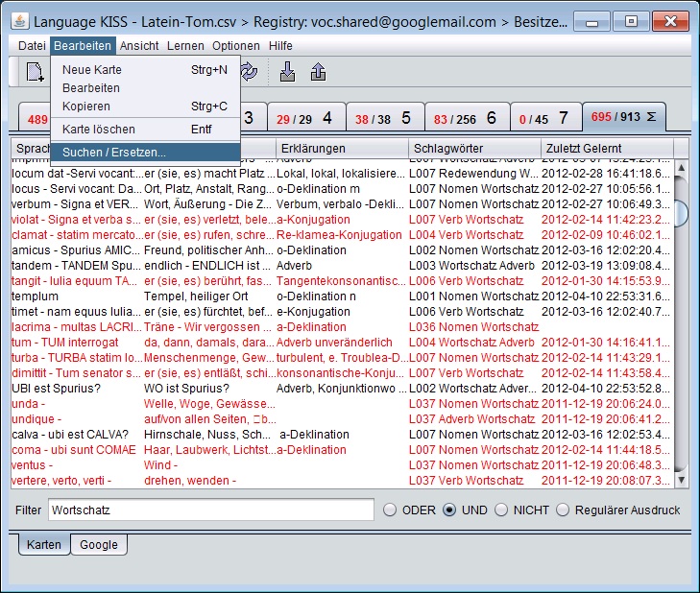Select the 'vertere, verto, verti -' row
This screenshot has width=700, height=593.
[342, 481]
